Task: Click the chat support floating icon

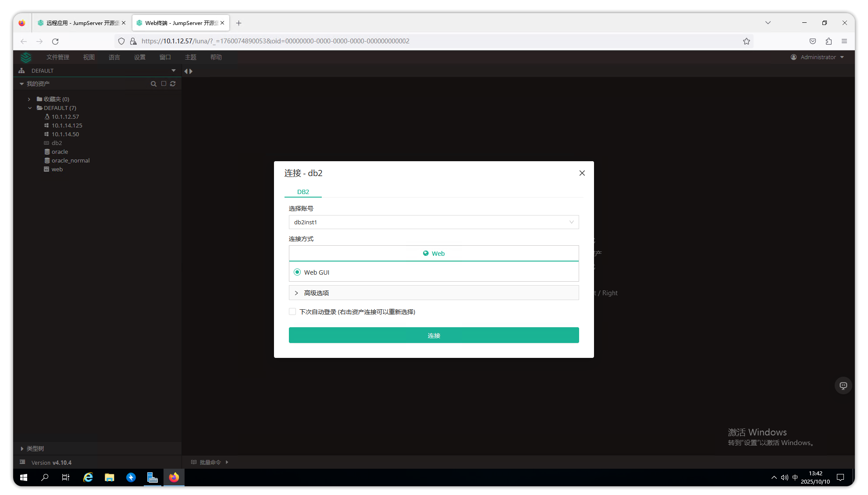Action: (x=843, y=385)
